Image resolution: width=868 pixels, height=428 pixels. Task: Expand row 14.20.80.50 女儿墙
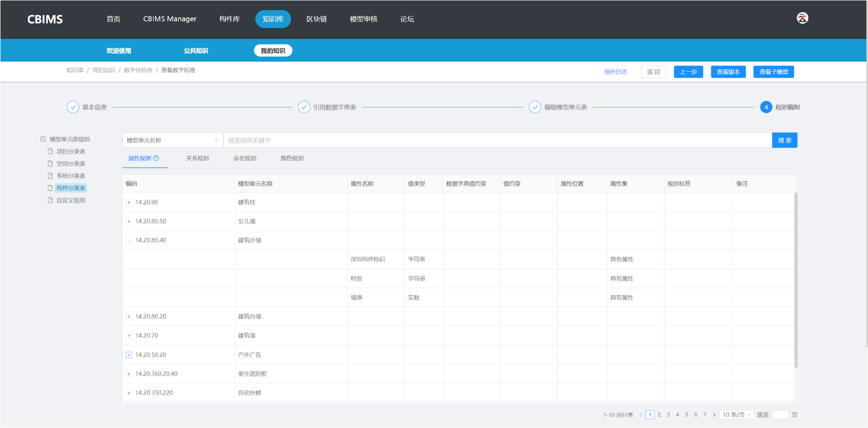[129, 222]
